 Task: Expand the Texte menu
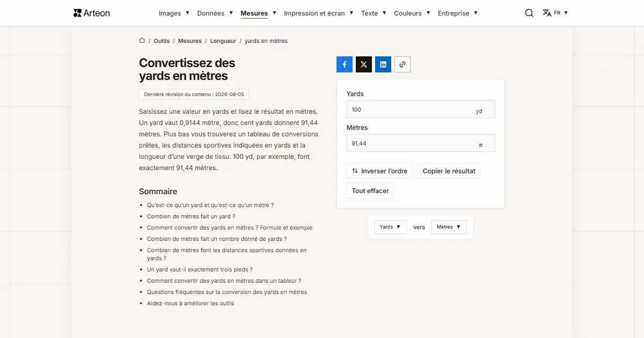[374, 13]
